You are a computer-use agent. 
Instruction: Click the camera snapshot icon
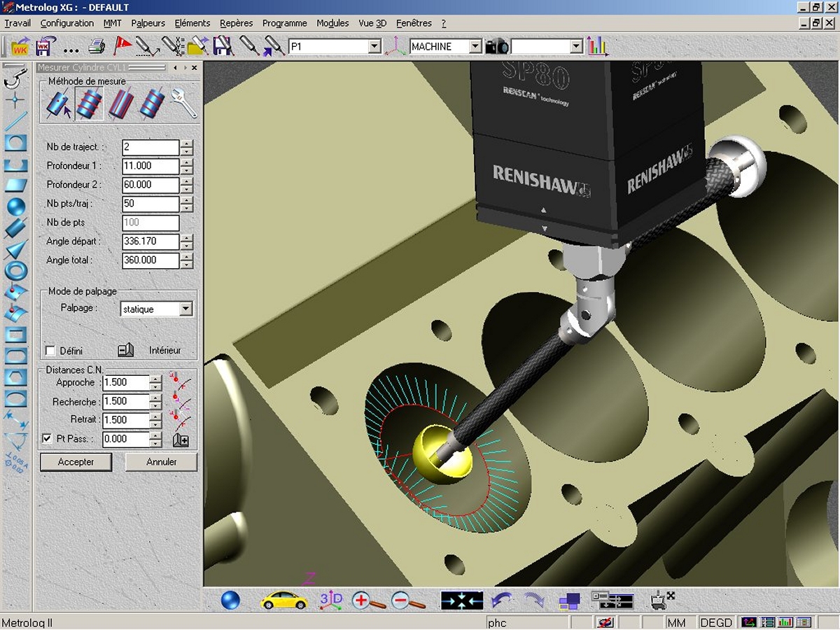pyautogui.click(x=497, y=47)
